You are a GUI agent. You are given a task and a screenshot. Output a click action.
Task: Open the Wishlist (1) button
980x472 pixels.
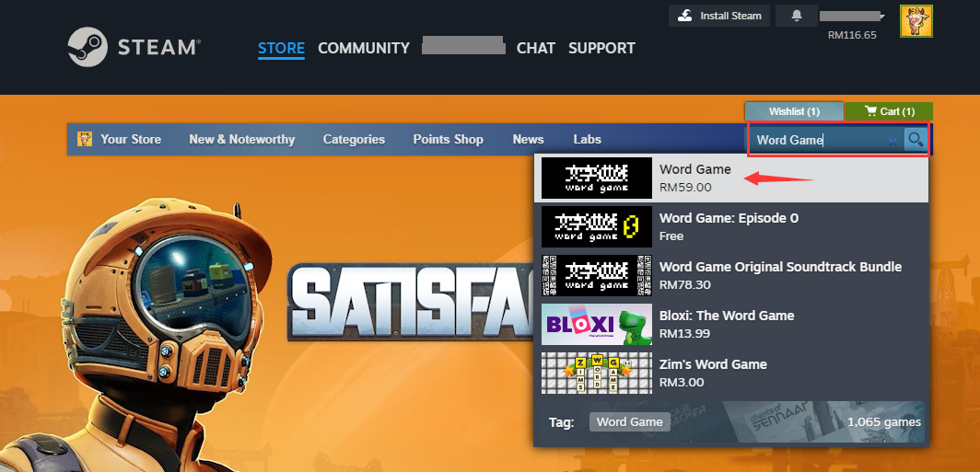794,111
